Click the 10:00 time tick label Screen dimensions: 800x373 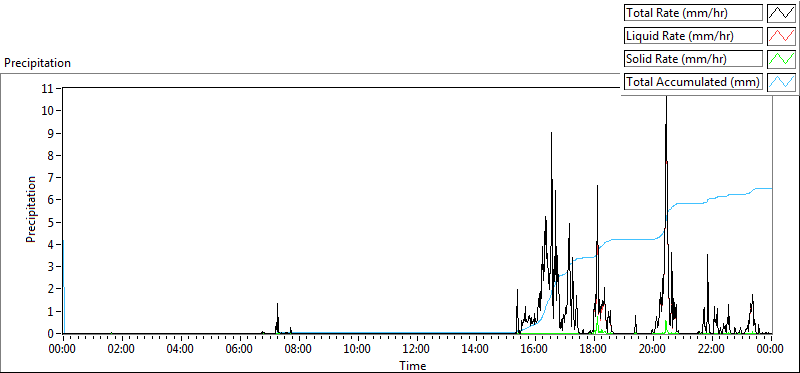click(358, 349)
